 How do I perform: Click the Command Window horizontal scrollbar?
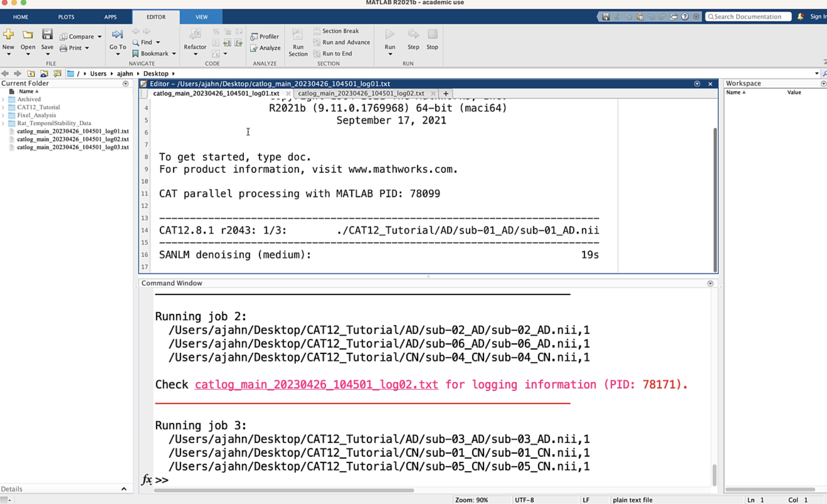pos(284,490)
